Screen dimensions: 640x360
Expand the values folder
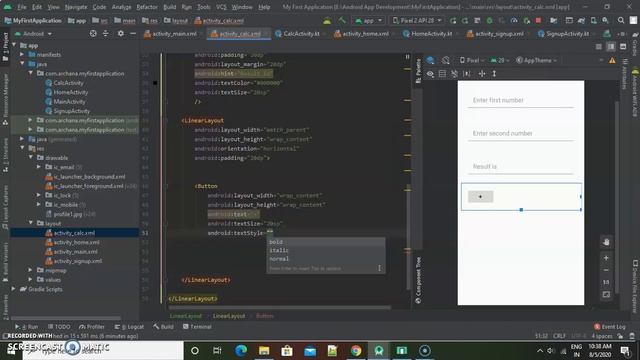point(31,280)
